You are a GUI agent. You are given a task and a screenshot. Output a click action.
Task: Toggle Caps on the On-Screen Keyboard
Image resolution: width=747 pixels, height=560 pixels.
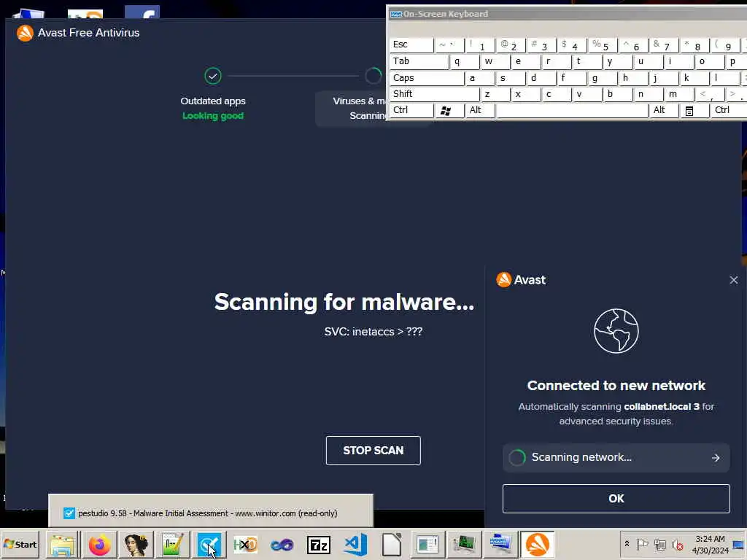[x=427, y=78]
